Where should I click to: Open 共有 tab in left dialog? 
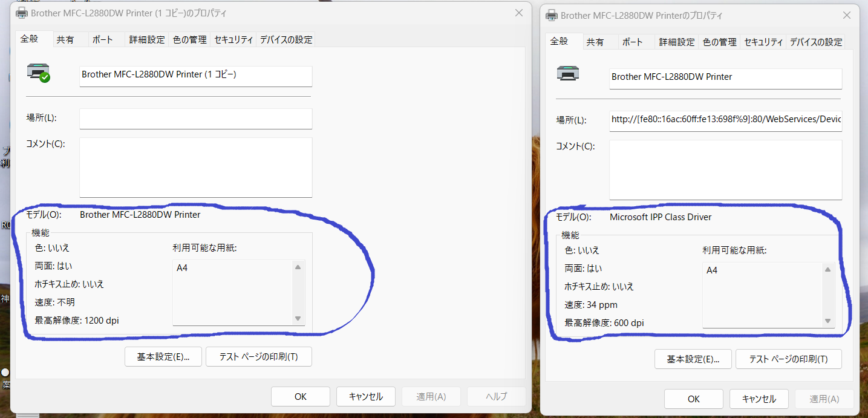click(65, 40)
